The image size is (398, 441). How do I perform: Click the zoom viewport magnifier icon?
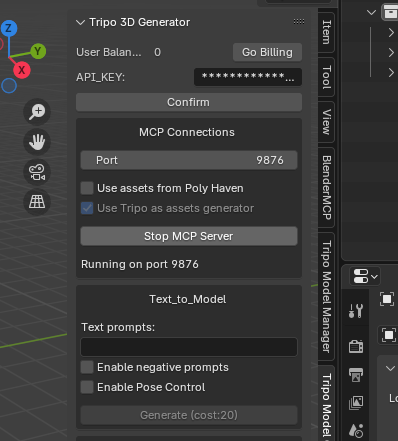pos(37,112)
